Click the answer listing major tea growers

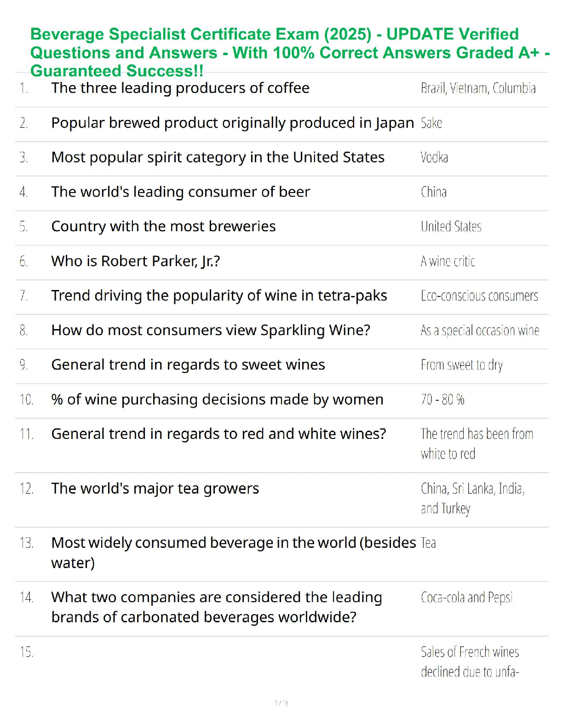pos(472,498)
